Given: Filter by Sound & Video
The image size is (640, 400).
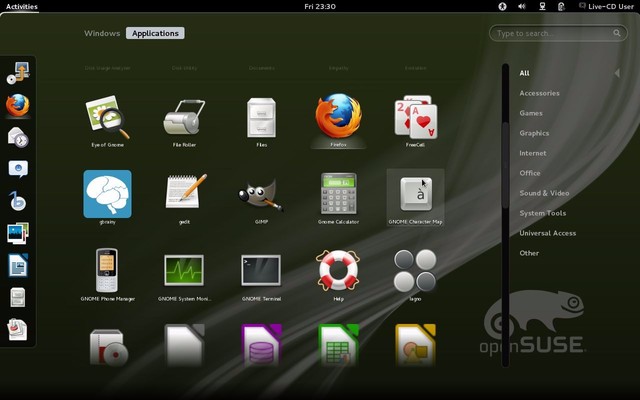Looking at the screenshot, I should [x=544, y=193].
